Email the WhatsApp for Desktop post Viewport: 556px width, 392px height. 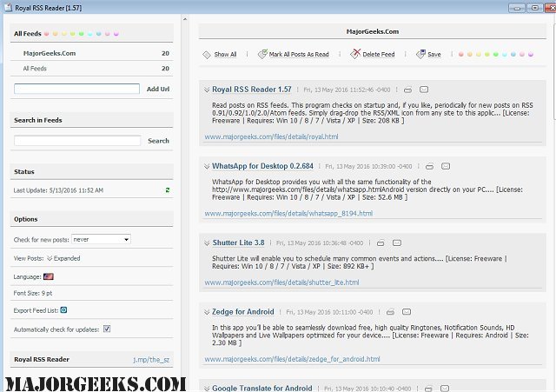point(446,166)
